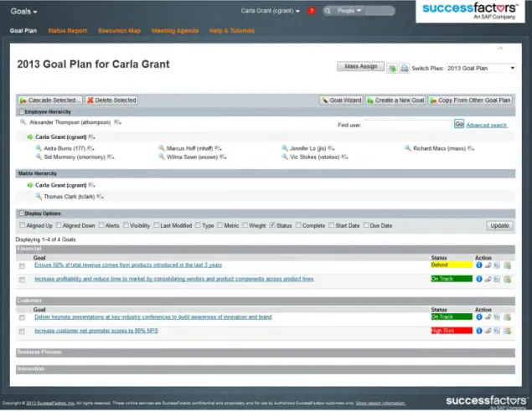The image size is (532, 412).
Task: Collapse the page header using the top-right caret
Action: coord(500,49)
